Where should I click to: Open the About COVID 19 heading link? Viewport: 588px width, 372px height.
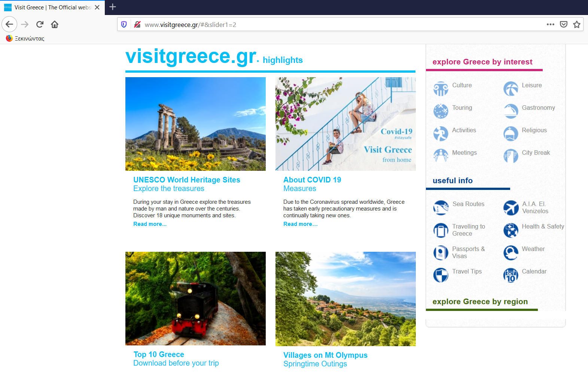312,180
